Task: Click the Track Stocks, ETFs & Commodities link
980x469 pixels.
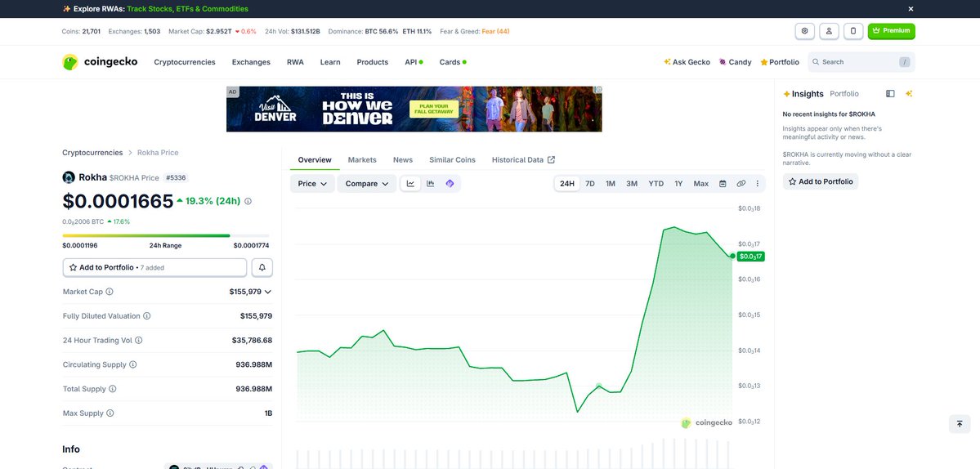Action: pos(187,9)
